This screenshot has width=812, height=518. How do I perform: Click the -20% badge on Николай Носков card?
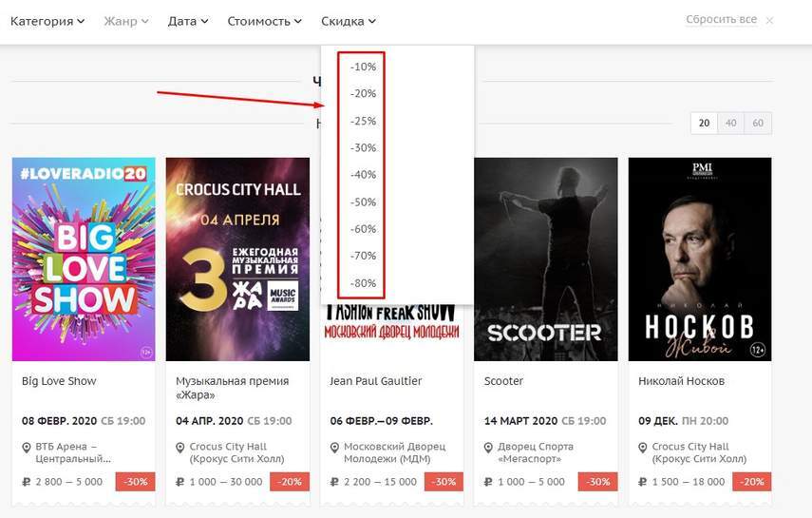click(751, 482)
